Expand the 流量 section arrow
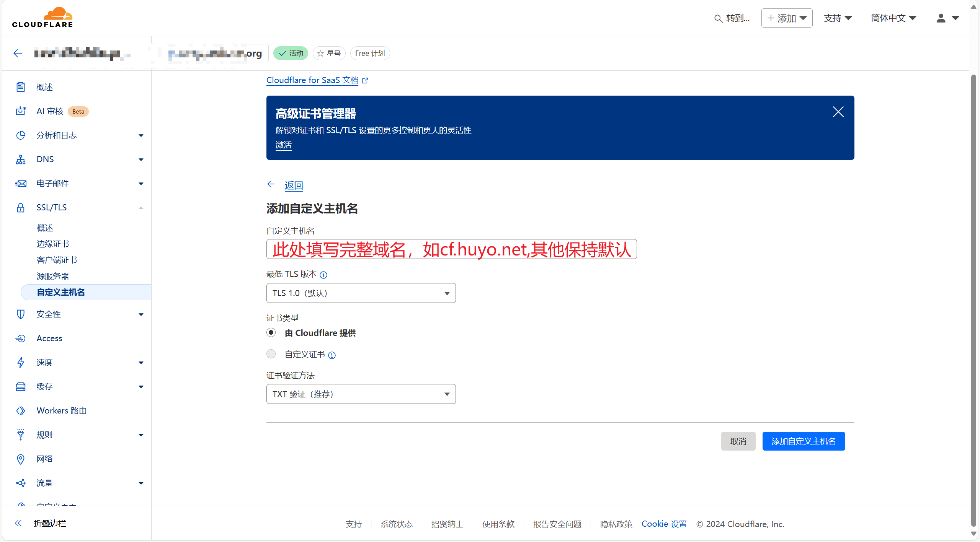The width and height of the screenshot is (980, 542). click(x=141, y=483)
